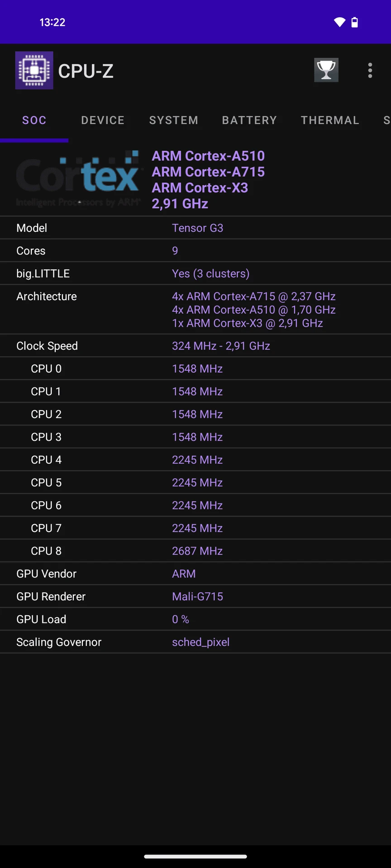
Task: Tap the CPU 3 frequency value
Action: 197,437
